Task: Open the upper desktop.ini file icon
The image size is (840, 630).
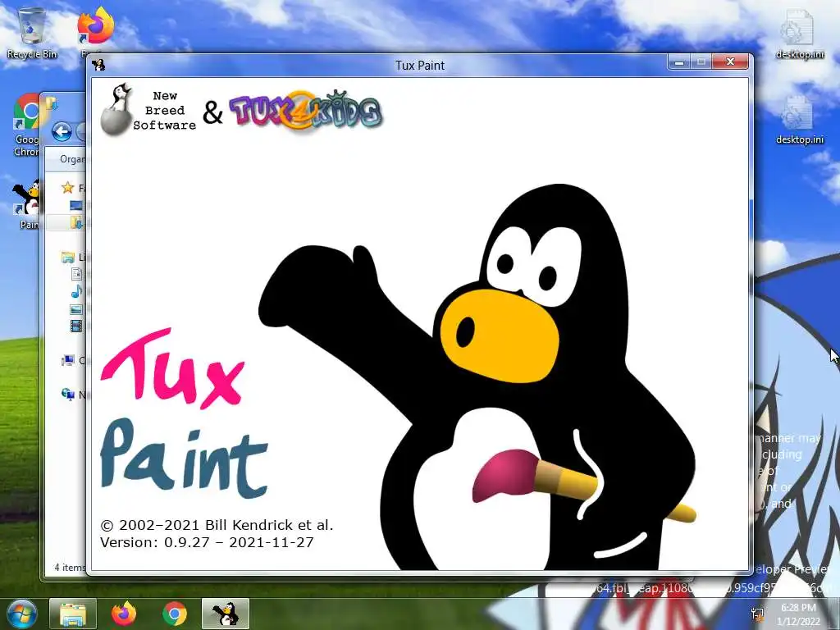Action: tap(799, 33)
